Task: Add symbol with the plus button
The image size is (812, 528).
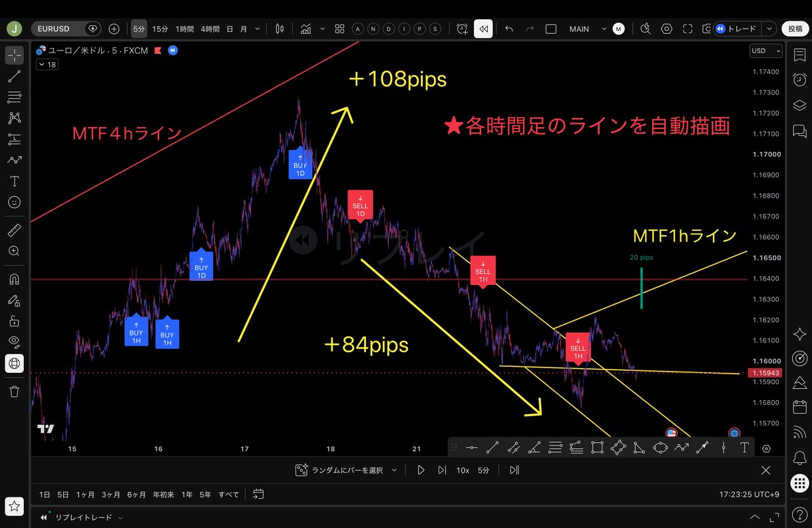Action: [x=114, y=29]
